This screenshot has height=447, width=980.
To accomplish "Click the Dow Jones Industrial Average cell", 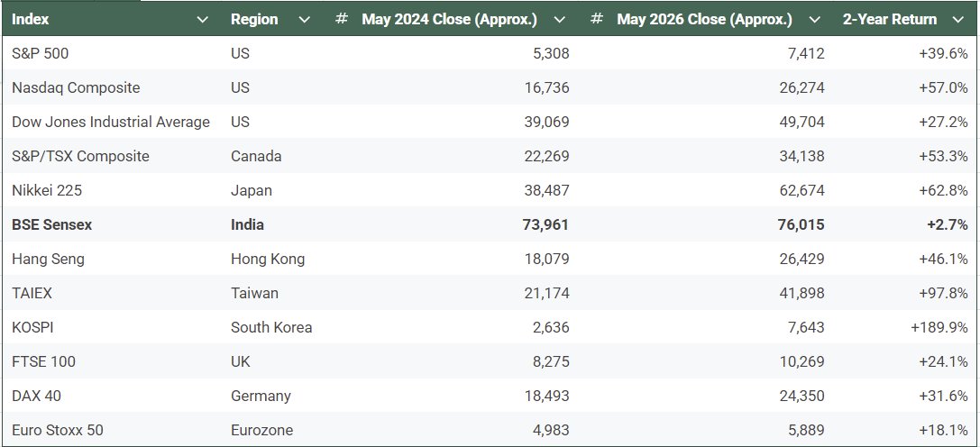I will [111, 122].
